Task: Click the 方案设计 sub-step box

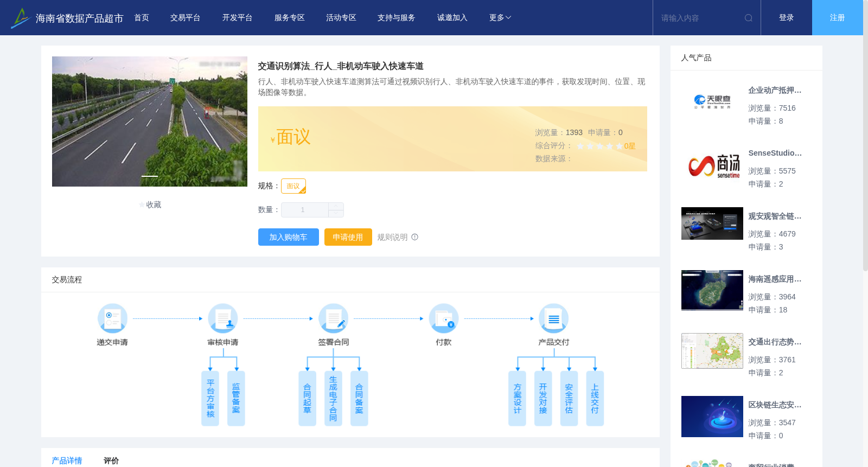Action: click(517, 399)
